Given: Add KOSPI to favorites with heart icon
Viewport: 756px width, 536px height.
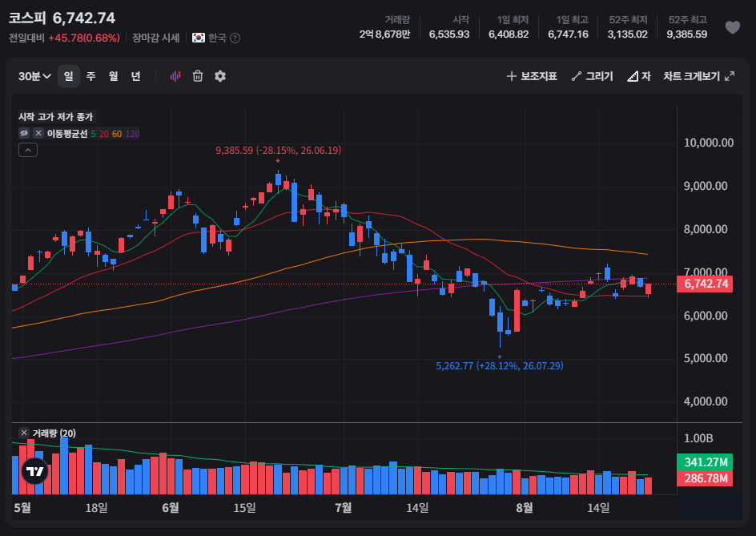Looking at the screenshot, I should [x=732, y=27].
